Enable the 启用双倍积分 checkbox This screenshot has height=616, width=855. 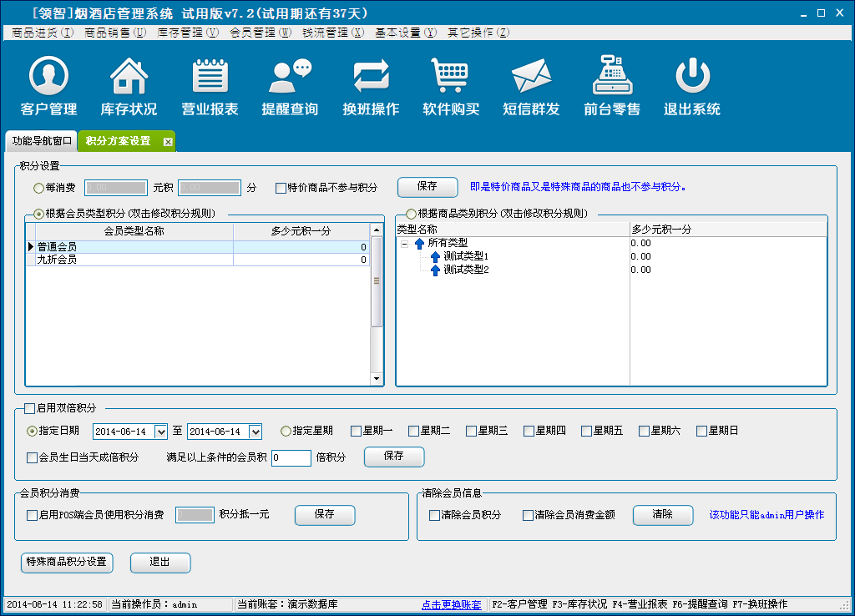coord(30,408)
